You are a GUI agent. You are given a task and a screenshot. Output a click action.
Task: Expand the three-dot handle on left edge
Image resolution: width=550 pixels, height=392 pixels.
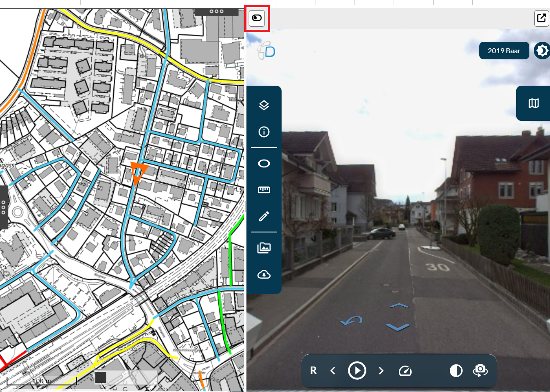point(4,207)
